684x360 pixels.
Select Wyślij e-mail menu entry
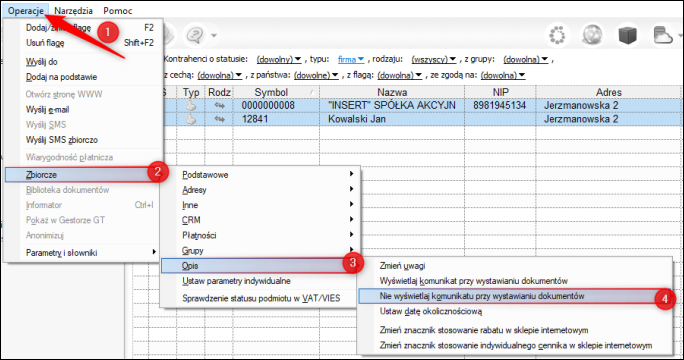(84, 110)
